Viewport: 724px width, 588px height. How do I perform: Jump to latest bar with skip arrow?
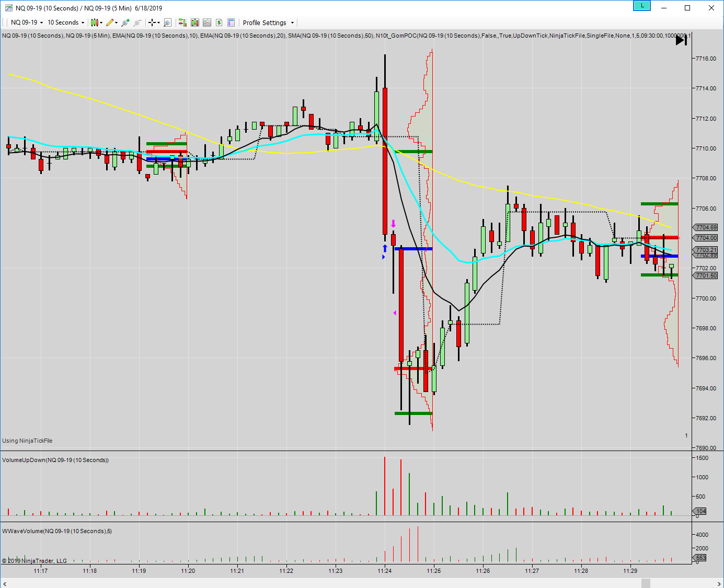(x=681, y=40)
